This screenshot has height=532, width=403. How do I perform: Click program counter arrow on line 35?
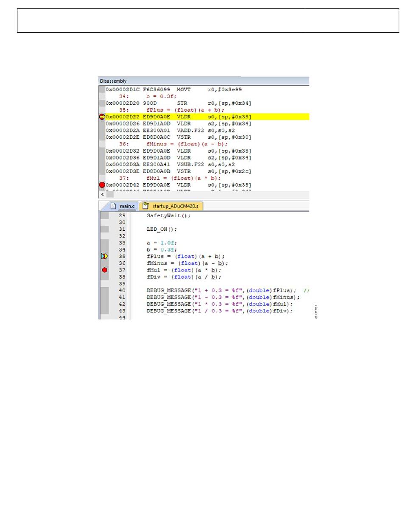pyautogui.click(x=104, y=256)
